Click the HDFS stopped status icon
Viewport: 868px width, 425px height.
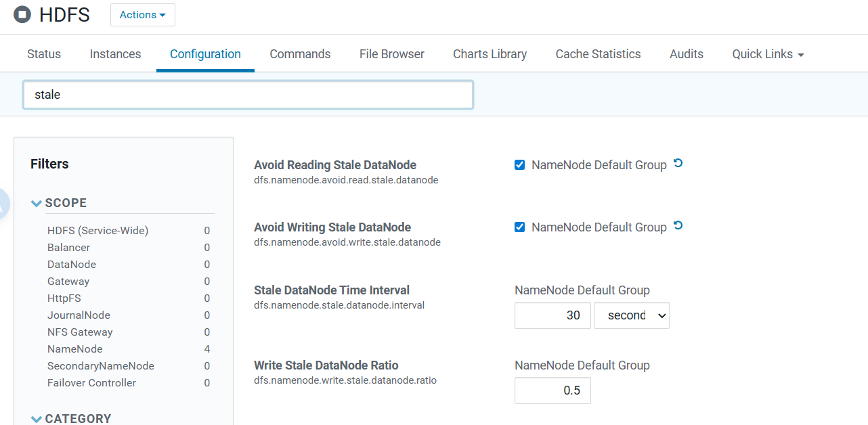pyautogui.click(x=22, y=14)
